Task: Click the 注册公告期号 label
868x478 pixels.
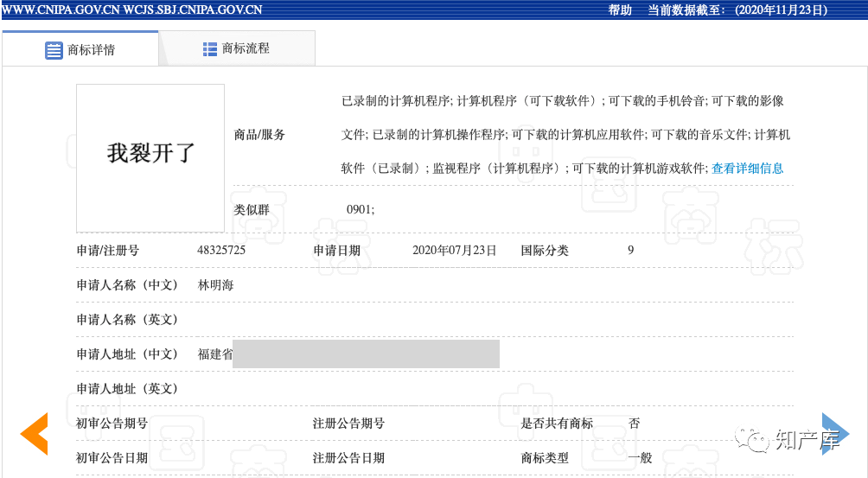Action: click(348, 424)
